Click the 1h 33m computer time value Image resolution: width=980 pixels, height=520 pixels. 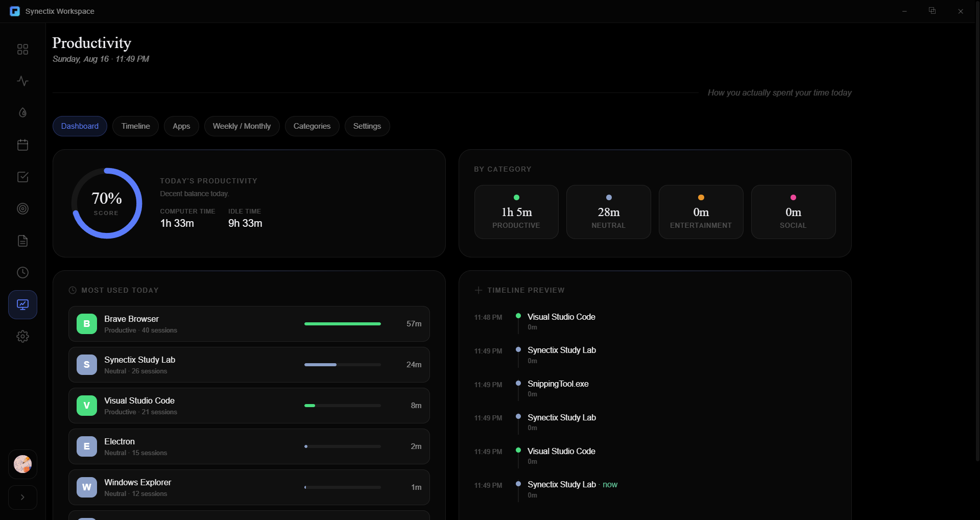(177, 223)
